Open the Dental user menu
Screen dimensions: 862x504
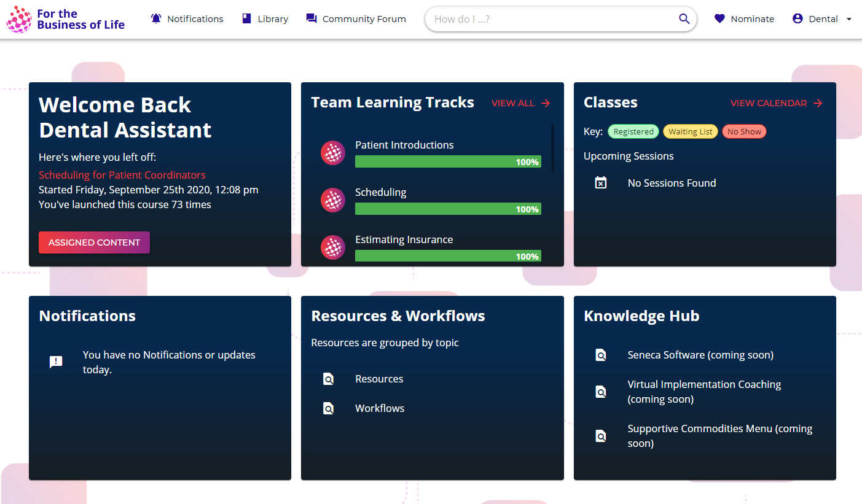click(x=822, y=19)
